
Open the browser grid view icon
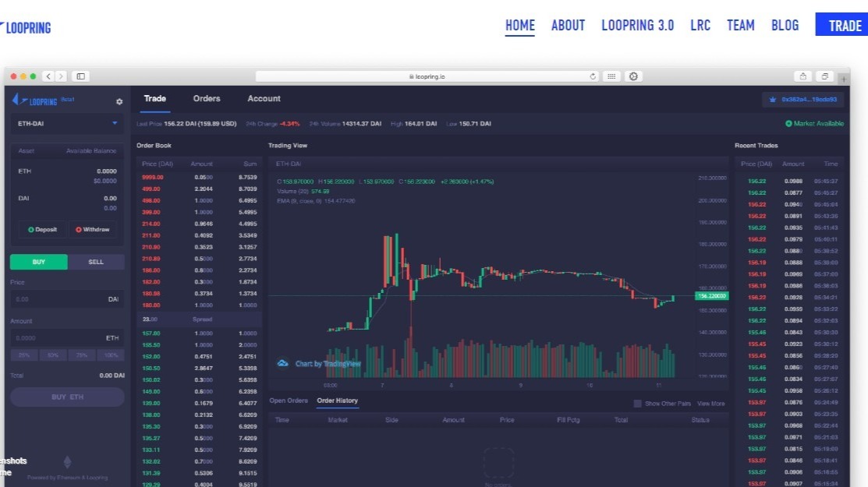coord(611,76)
